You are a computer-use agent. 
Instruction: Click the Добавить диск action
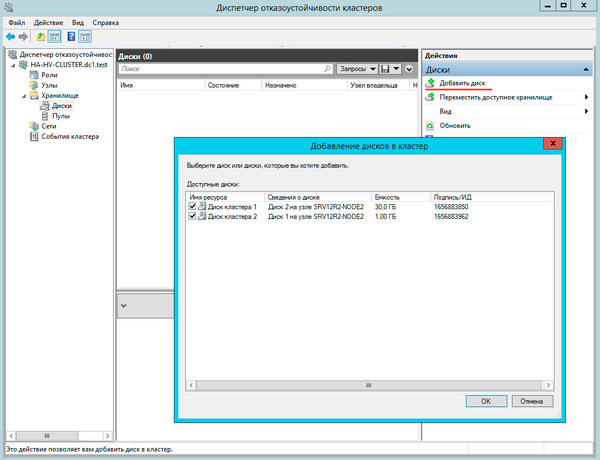click(462, 83)
